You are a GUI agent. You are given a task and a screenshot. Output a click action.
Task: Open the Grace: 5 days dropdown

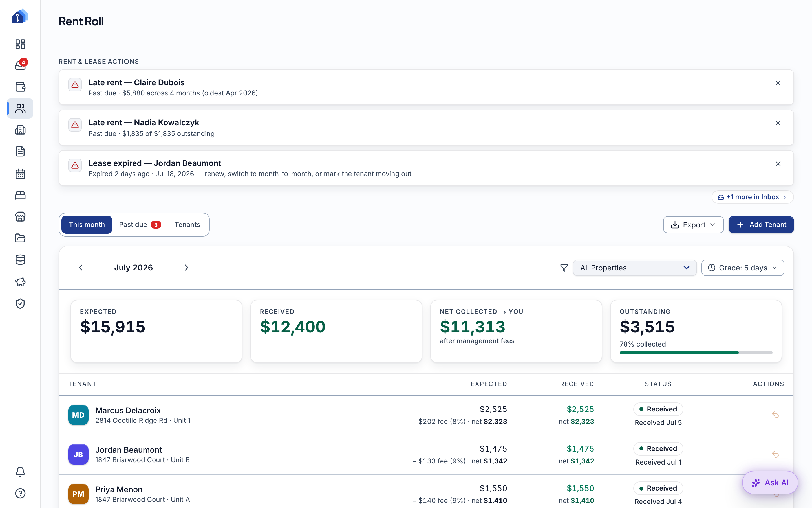coord(743,268)
